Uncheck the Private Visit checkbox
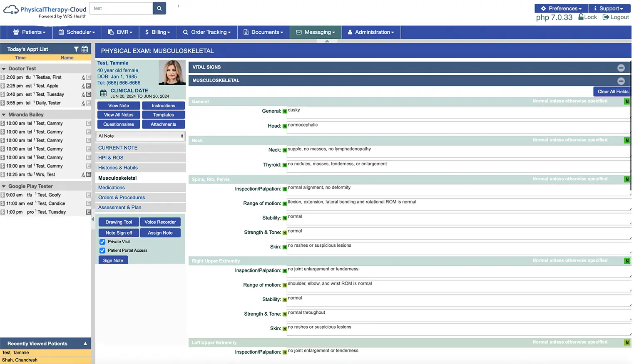Screen dimensions: 634x364 pyautogui.click(x=102, y=241)
